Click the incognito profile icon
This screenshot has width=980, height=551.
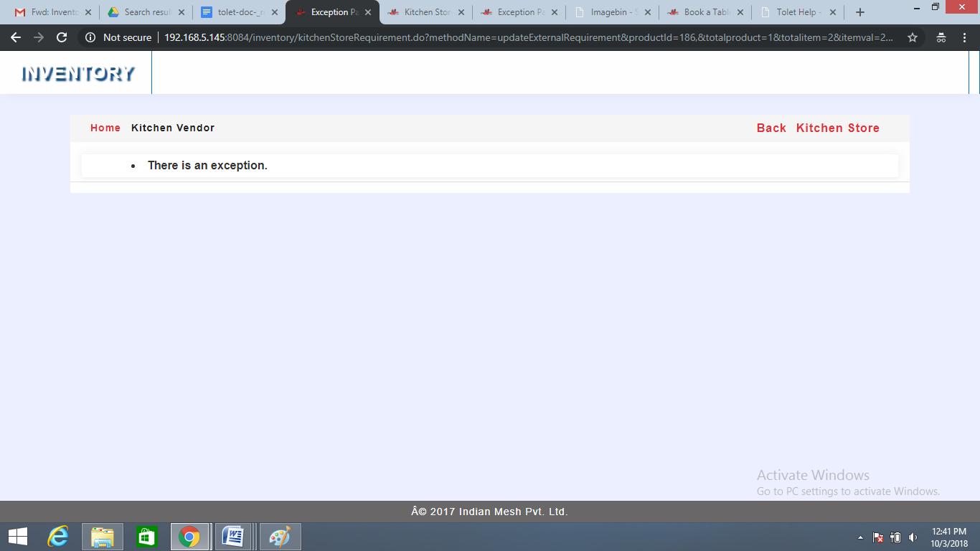[x=941, y=37]
